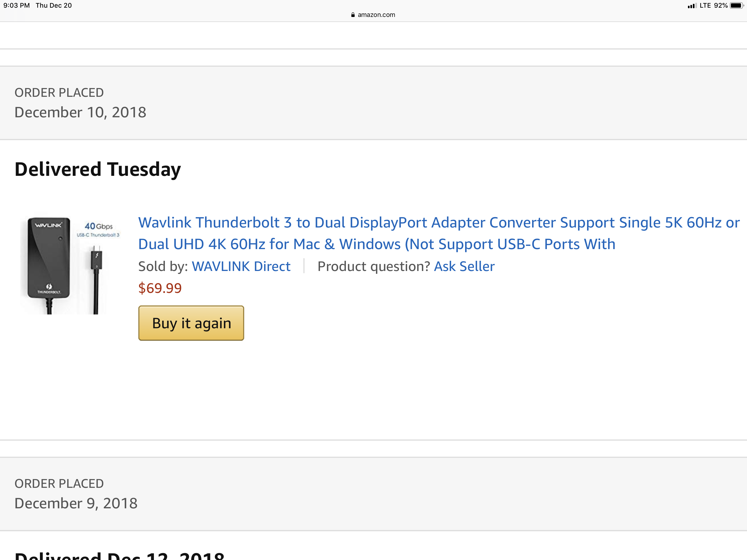Tap the 92% battery percentage
The height and width of the screenshot is (560, 747).
coord(721,6)
